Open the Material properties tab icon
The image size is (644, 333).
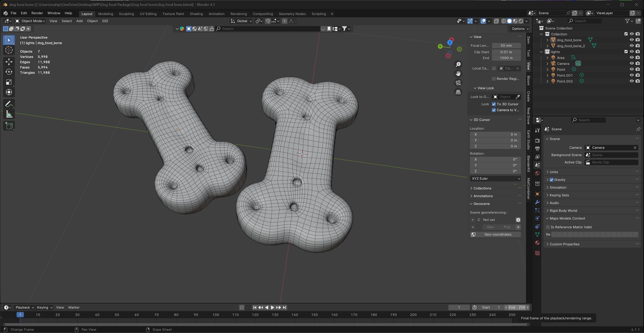[x=537, y=243]
